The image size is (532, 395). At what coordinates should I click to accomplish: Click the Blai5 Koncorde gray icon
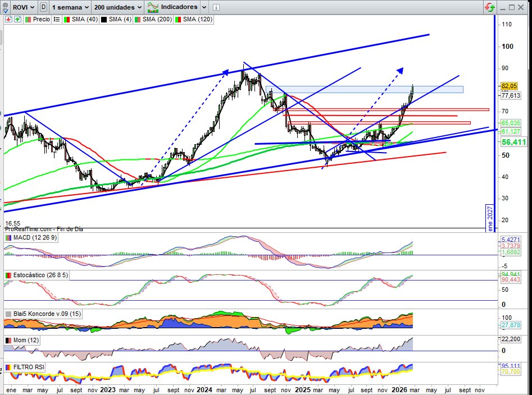pyautogui.click(x=8, y=314)
